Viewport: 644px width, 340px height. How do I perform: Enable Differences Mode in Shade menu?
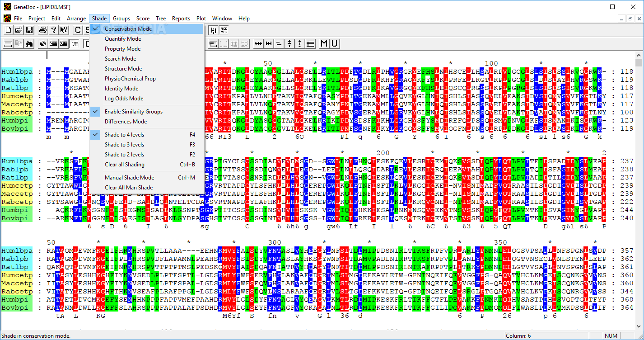[x=147, y=122]
